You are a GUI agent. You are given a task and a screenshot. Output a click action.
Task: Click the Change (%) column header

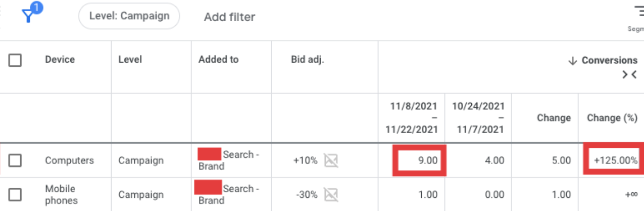pyautogui.click(x=612, y=118)
